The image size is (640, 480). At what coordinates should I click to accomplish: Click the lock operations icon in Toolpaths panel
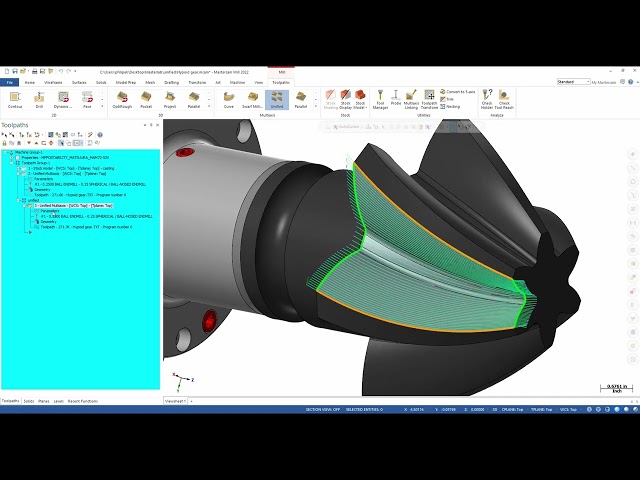point(4,143)
